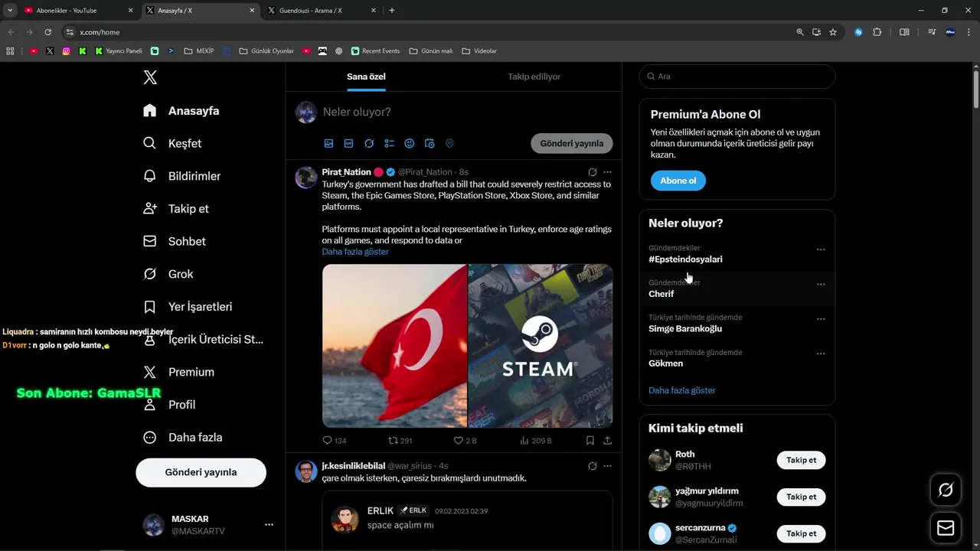Click the Neler oluyor? compose field
The image size is (980, 551).
[467, 112]
